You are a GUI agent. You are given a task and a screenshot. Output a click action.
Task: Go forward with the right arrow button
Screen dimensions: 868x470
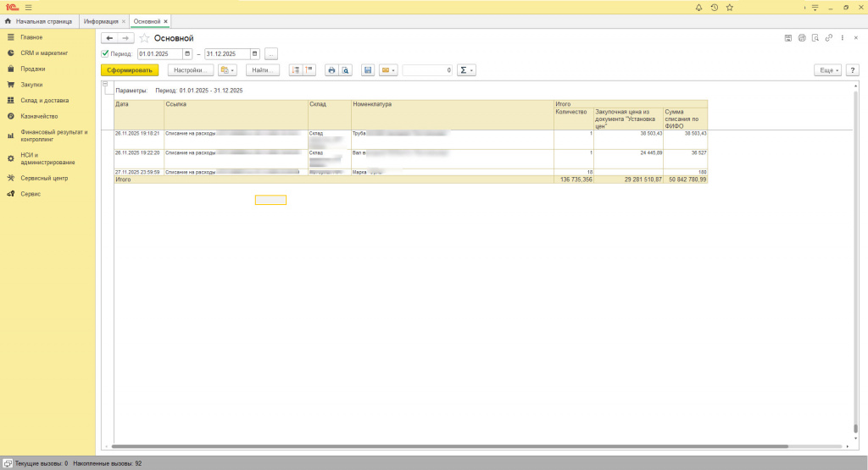coord(125,38)
